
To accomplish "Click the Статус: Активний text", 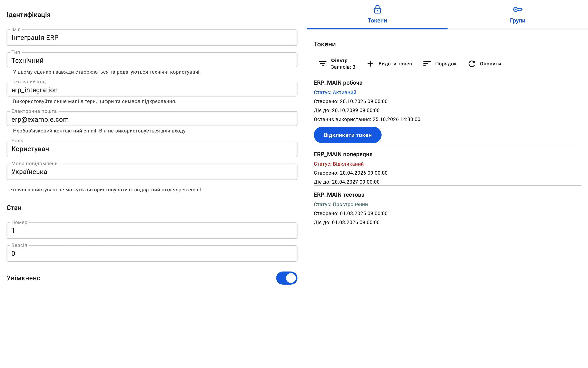I will click(x=335, y=92).
